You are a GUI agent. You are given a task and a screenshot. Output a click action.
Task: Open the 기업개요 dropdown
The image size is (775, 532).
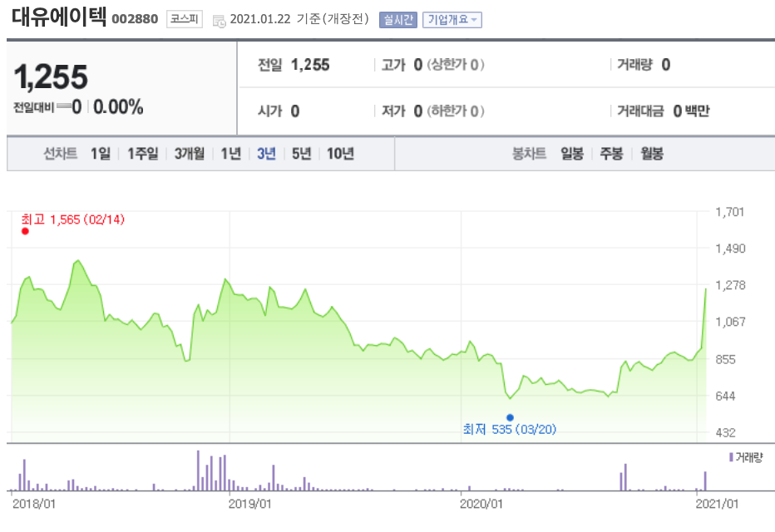452,20
